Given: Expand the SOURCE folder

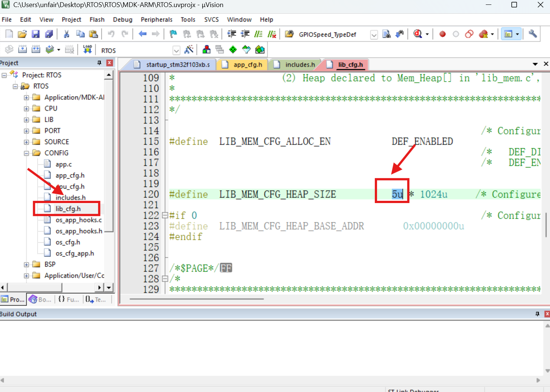Looking at the screenshot, I should (26, 142).
